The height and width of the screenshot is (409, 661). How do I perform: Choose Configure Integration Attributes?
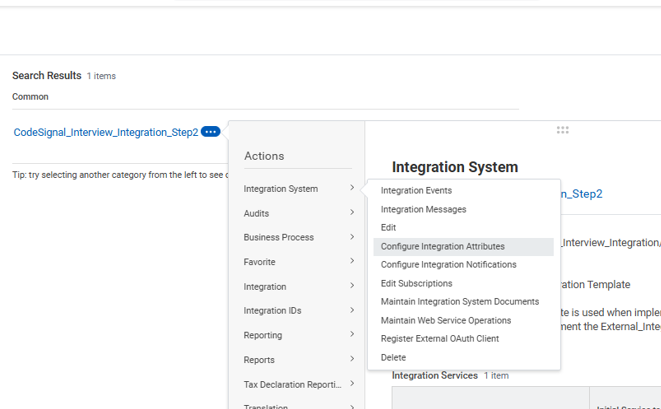point(464,247)
